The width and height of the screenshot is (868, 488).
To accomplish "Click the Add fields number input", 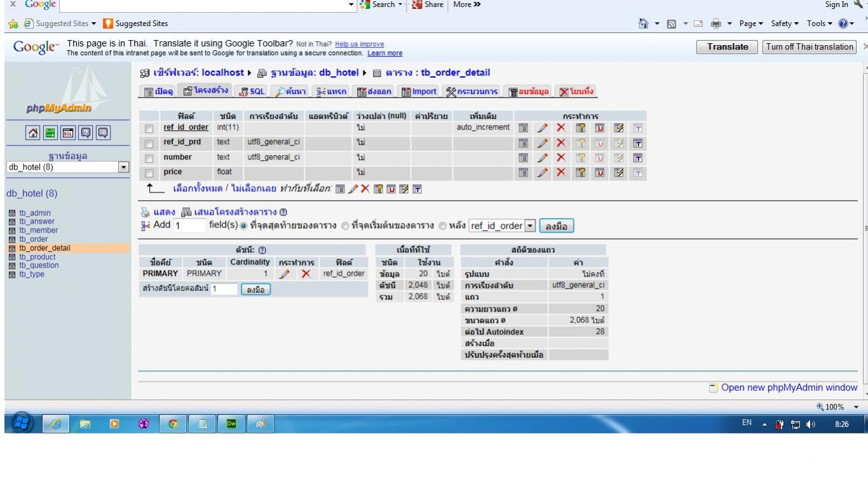I will pos(191,226).
